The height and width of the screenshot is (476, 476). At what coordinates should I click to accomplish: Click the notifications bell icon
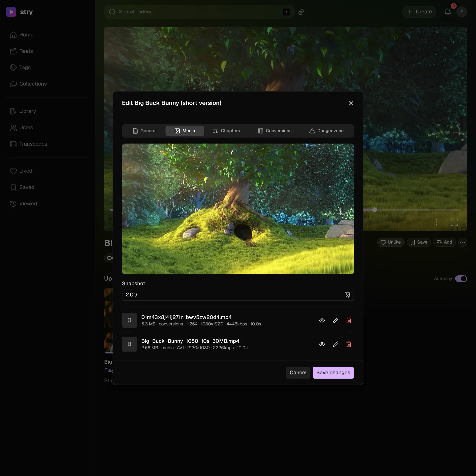[x=447, y=12]
